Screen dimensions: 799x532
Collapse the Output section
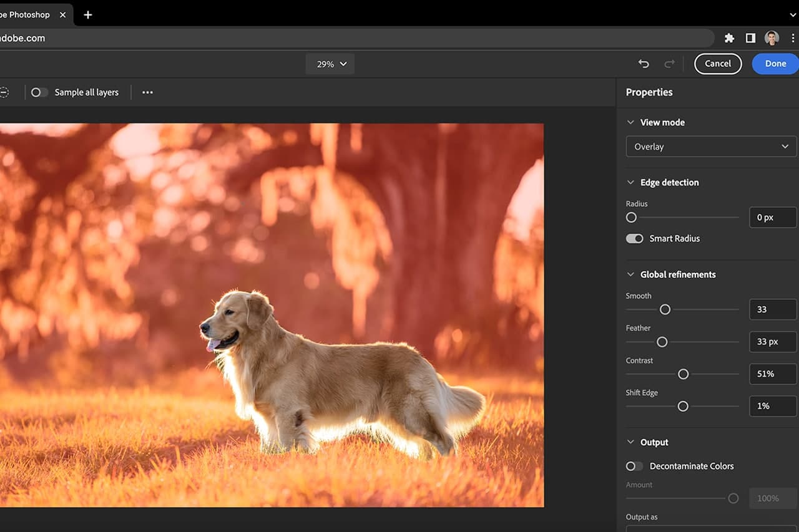630,442
